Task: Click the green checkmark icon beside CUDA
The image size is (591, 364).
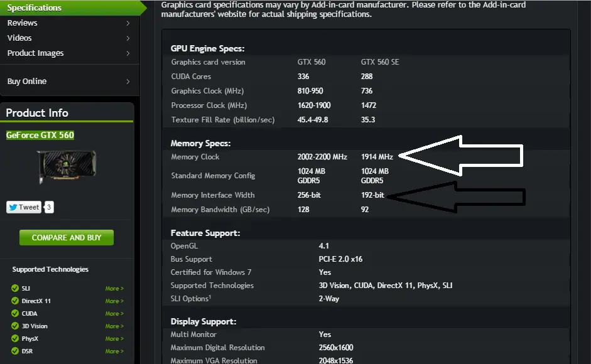Action: click(15, 314)
